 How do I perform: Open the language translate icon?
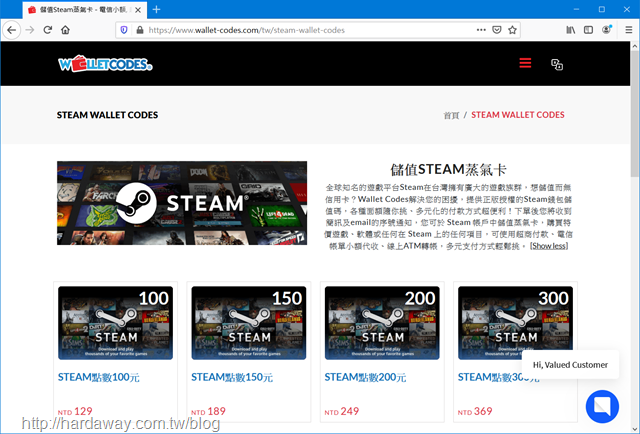click(x=557, y=65)
